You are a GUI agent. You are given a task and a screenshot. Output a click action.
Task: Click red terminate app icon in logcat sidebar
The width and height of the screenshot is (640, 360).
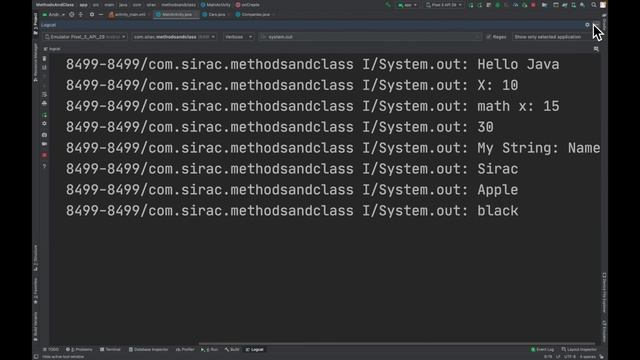point(44,155)
